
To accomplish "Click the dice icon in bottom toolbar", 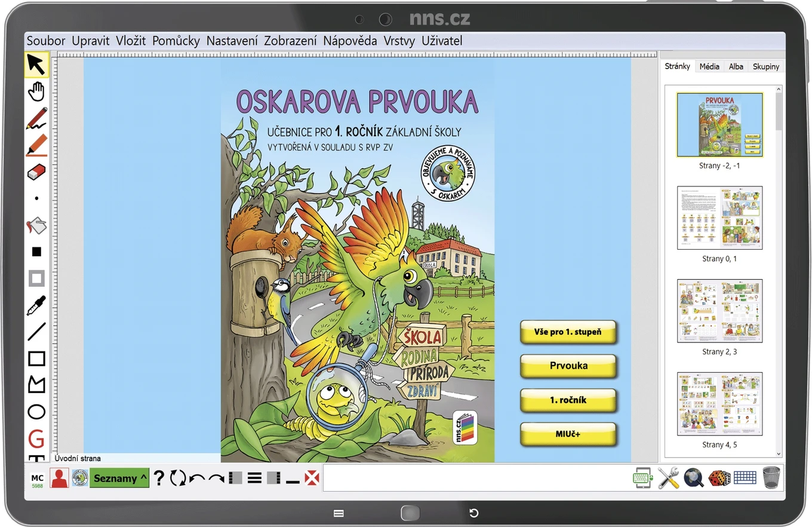I will tap(719, 478).
